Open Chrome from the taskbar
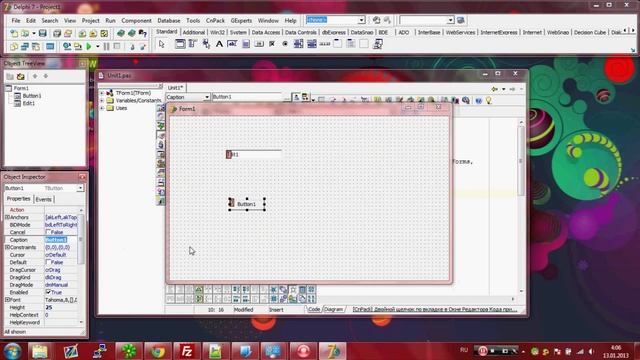The image size is (640, 360). click(158, 351)
